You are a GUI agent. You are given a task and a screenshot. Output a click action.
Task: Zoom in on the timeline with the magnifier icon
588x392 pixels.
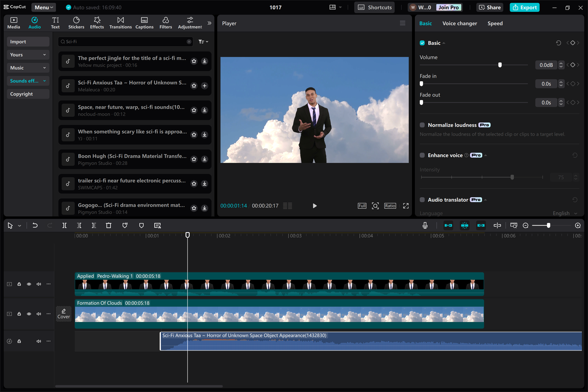(x=578, y=225)
